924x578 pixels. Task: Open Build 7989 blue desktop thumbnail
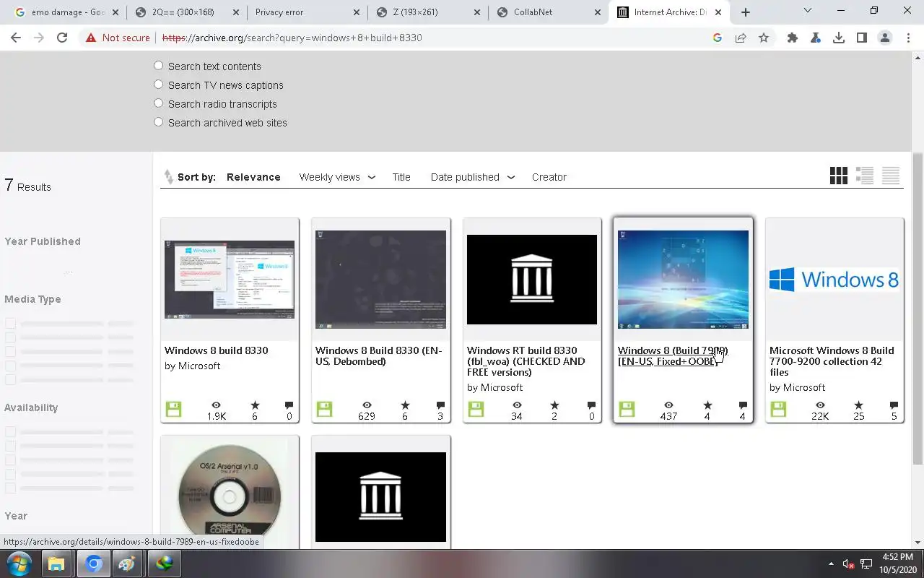pos(683,280)
